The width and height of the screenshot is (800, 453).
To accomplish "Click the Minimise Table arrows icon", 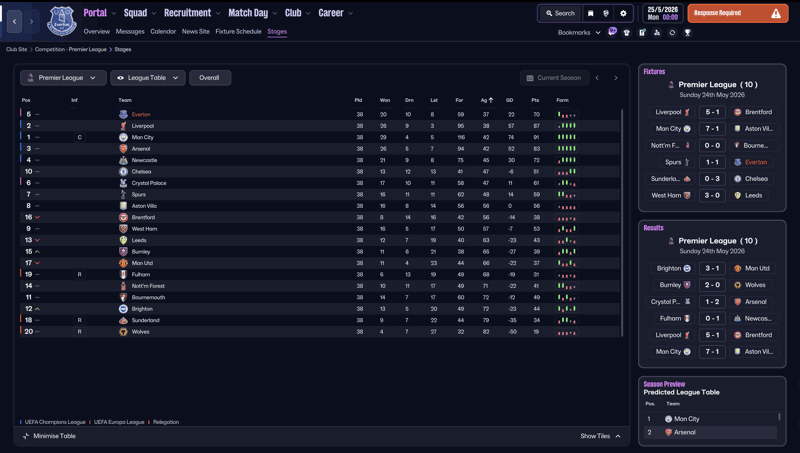I will (x=26, y=436).
